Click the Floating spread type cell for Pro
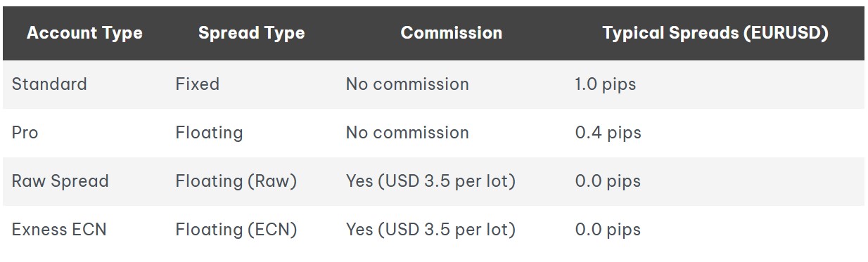 [209, 133]
